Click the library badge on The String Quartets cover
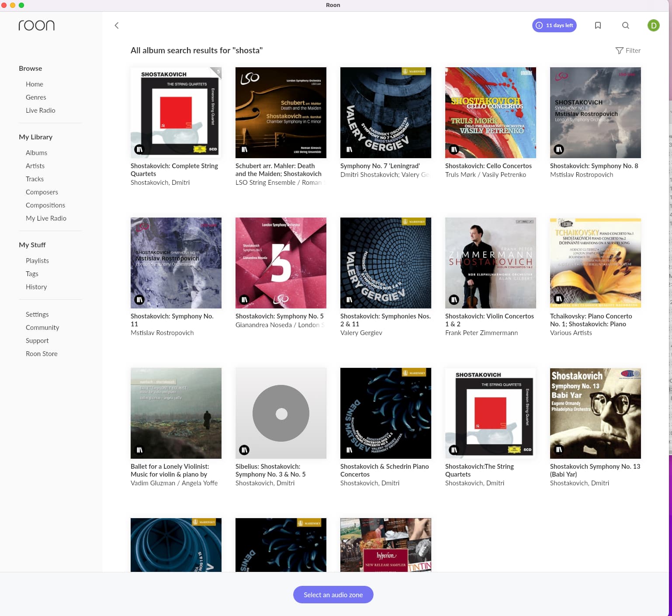This screenshot has width=672, height=616. [454, 450]
